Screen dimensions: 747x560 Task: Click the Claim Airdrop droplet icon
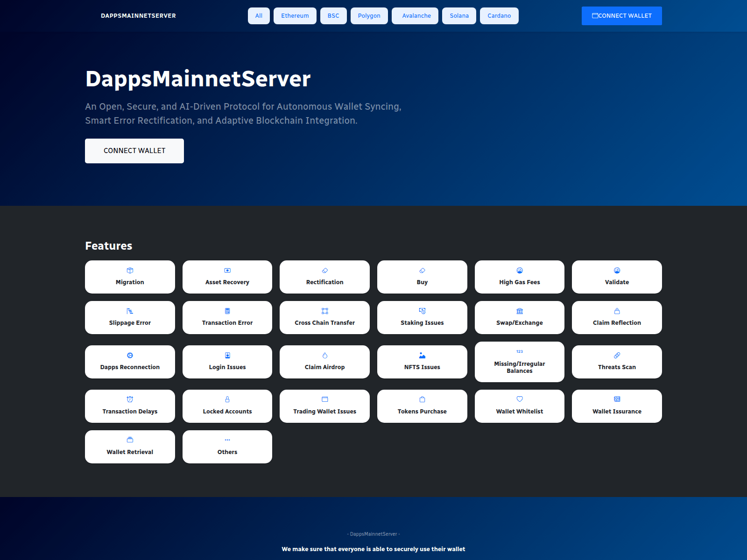pyautogui.click(x=325, y=356)
